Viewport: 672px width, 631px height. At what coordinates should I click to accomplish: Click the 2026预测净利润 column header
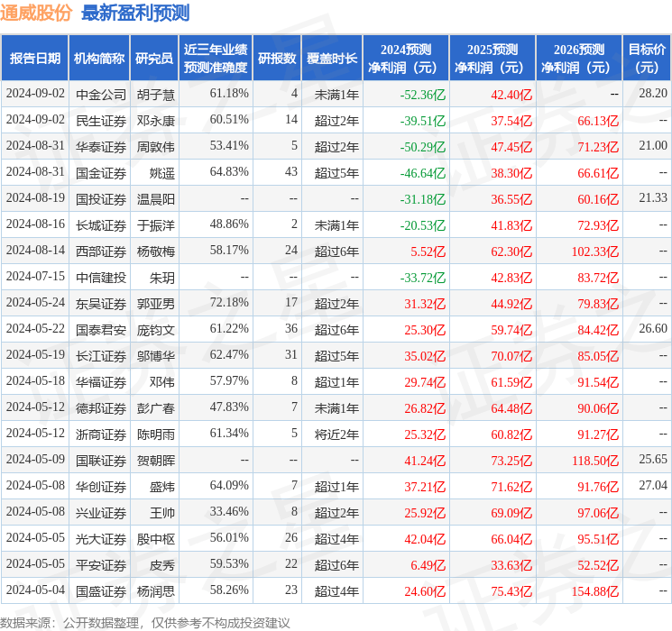point(579,59)
